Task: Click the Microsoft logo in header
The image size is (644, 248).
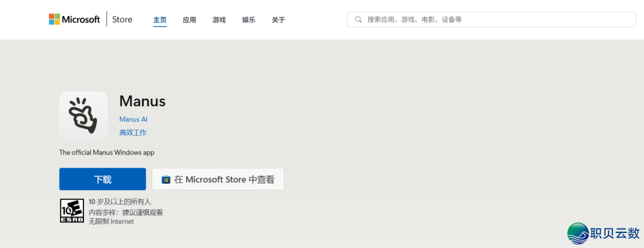Action: [75, 19]
